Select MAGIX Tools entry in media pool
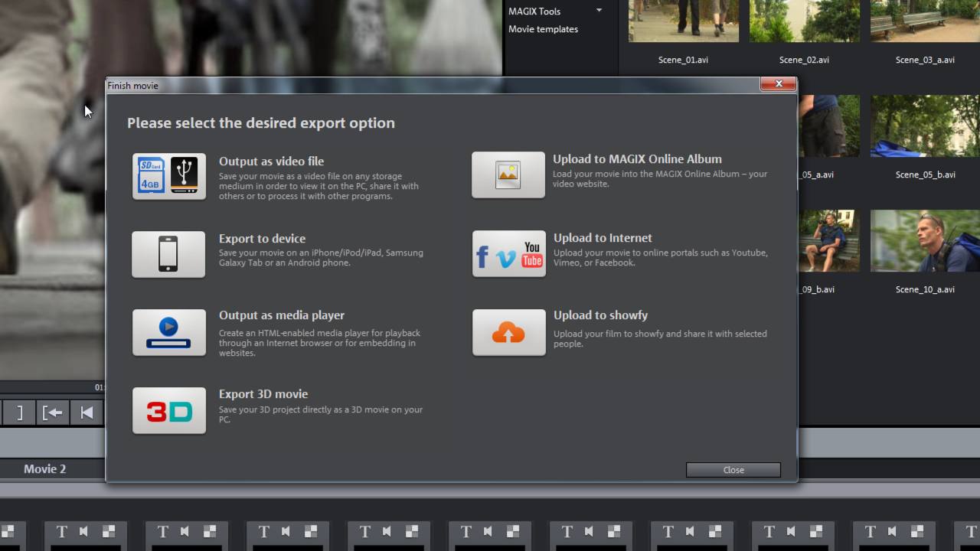This screenshot has height=551, width=980. pyautogui.click(x=534, y=11)
